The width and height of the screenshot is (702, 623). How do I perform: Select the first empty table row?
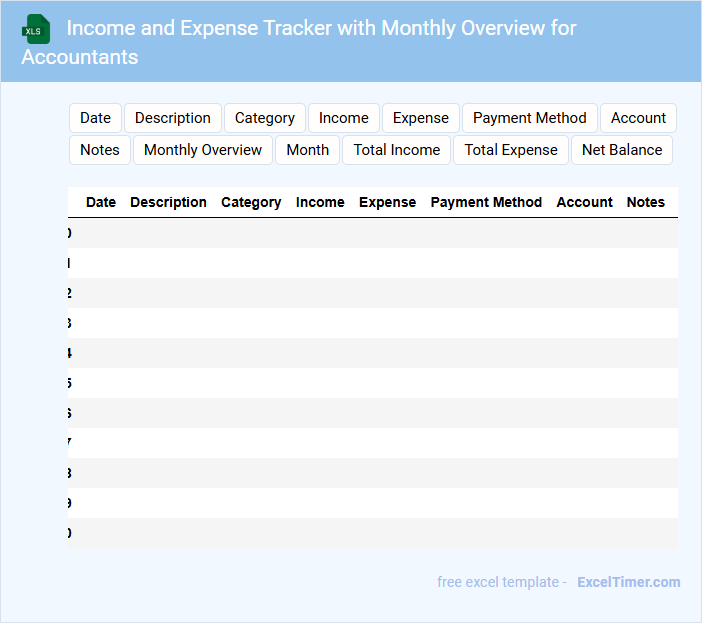[x=372, y=233]
